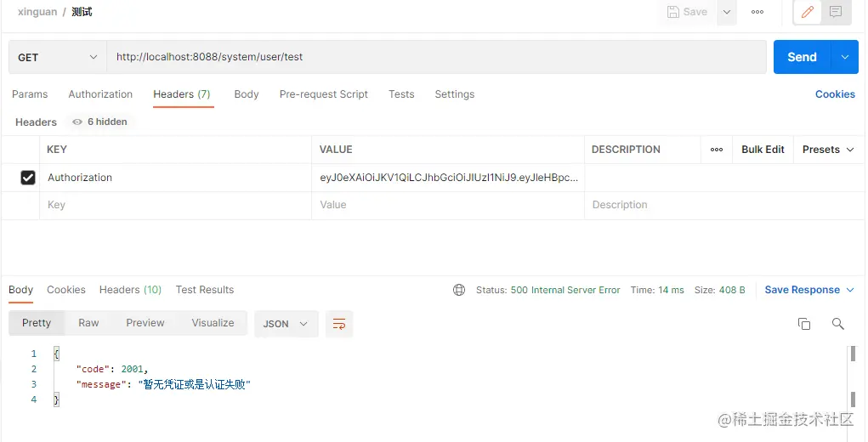868x442 pixels.
Task: Click the 500 Internal Server Error status
Action: (565, 290)
